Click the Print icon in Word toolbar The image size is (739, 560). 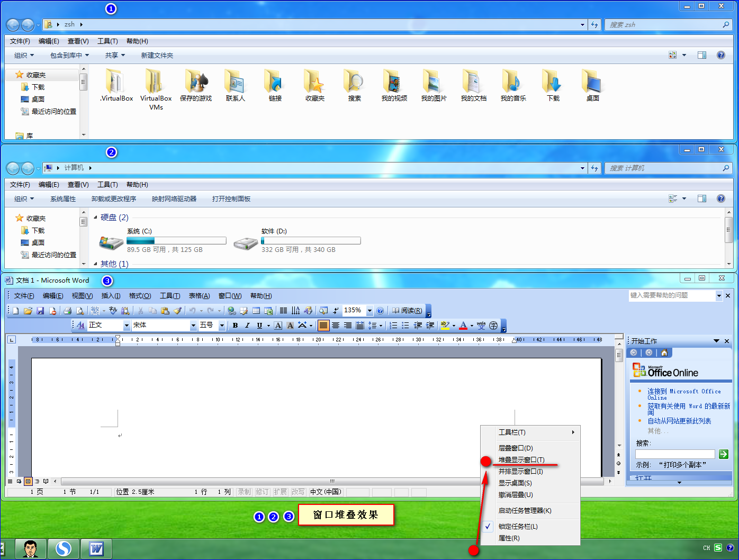pyautogui.click(x=67, y=311)
